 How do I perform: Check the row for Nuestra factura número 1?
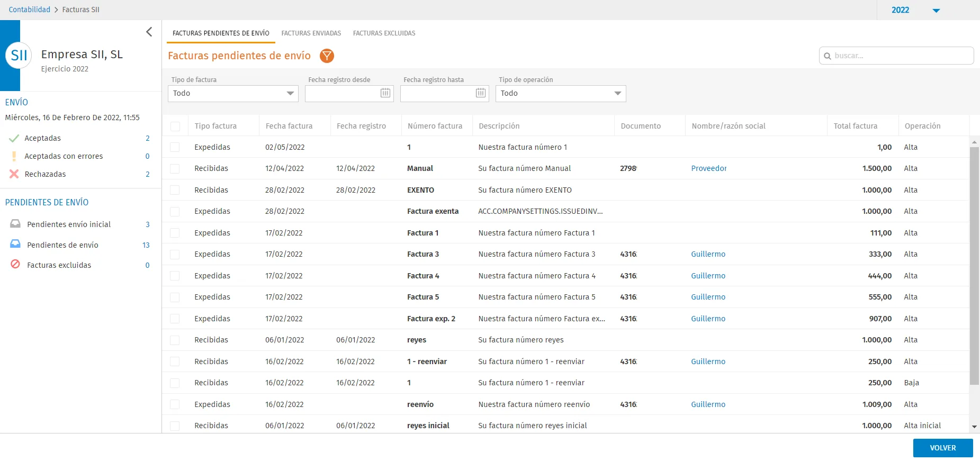(175, 148)
